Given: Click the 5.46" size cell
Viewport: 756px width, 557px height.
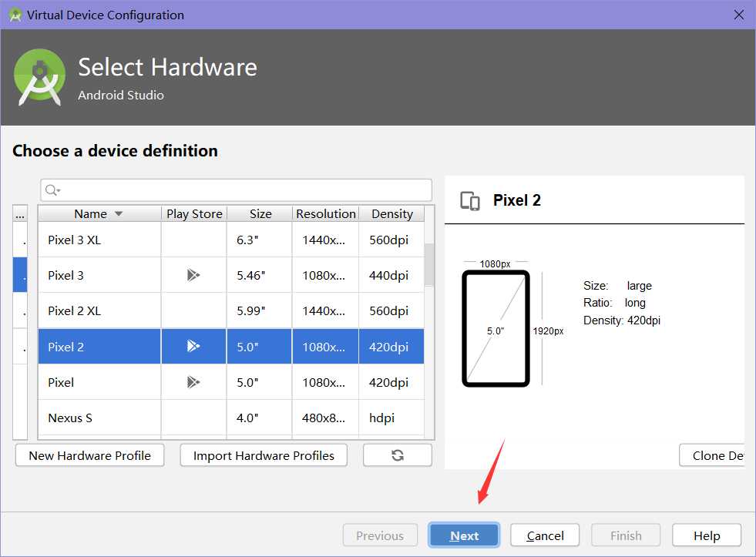Looking at the screenshot, I should pyautogui.click(x=260, y=275).
